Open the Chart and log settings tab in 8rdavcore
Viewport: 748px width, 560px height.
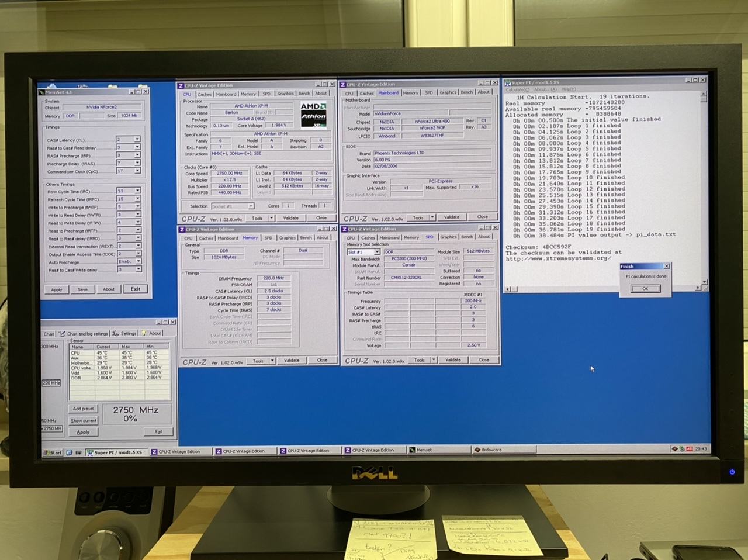point(84,334)
